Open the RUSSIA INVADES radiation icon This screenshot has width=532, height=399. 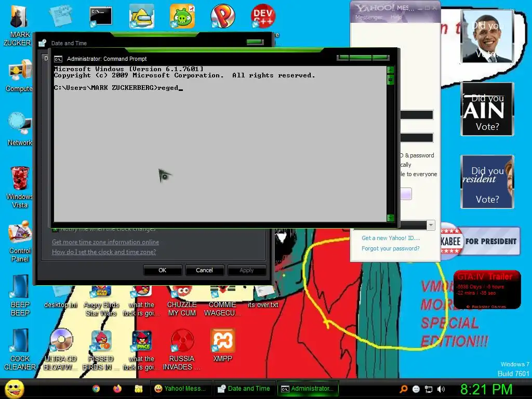coord(182,340)
